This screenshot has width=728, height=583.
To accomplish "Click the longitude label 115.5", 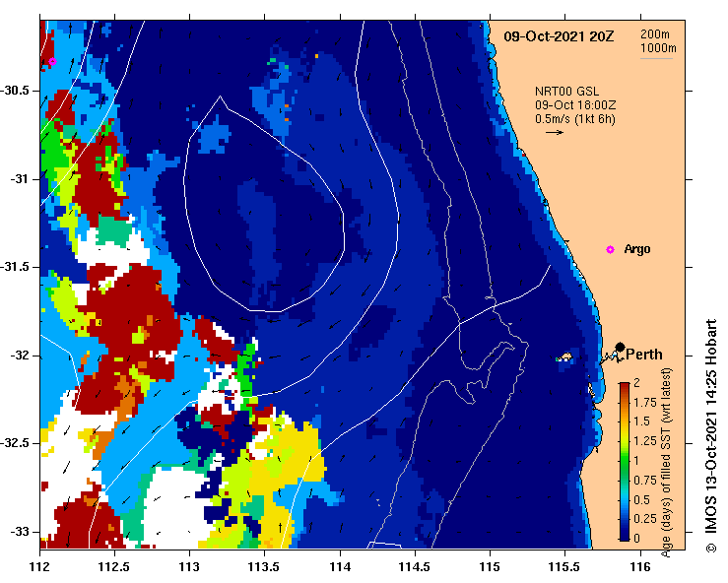I will [x=564, y=567].
